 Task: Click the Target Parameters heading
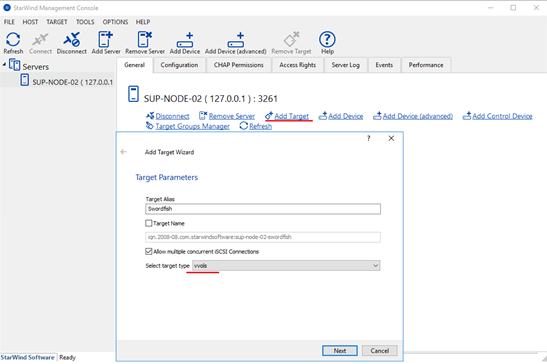167,177
